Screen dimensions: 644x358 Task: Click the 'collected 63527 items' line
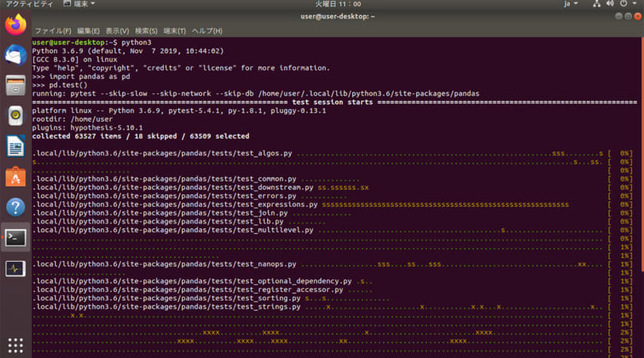(141, 136)
